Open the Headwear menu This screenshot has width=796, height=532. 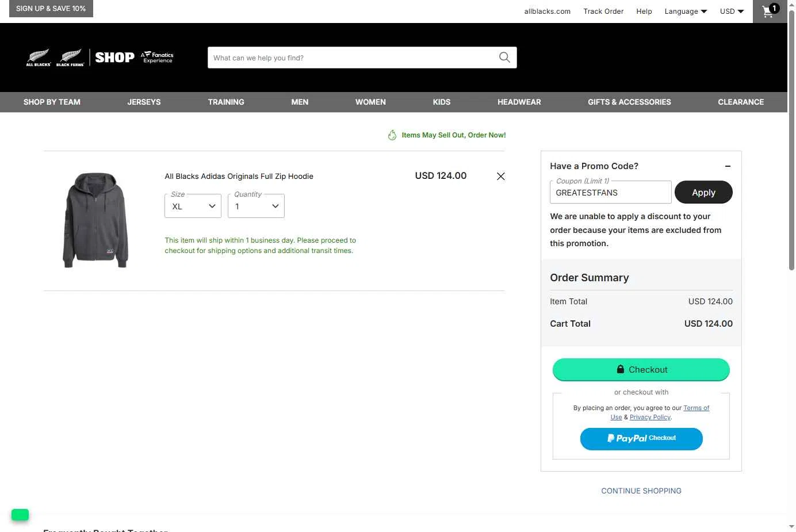(x=519, y=102)
